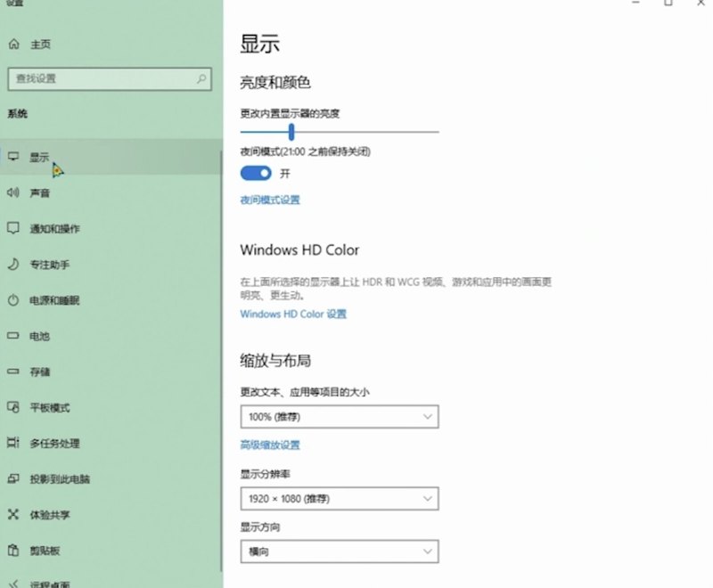713x588 pixels.
Task: Click the 更改内置显示器的亮度 label
Action: [x=290, y=113]
